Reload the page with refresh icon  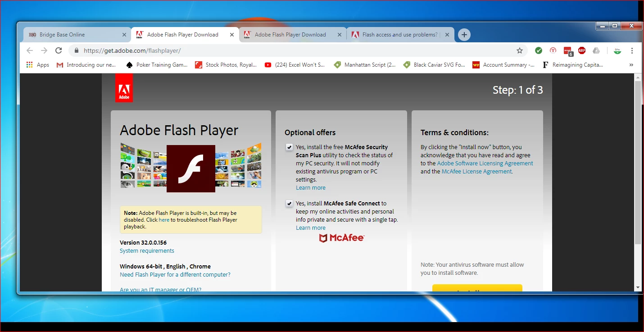coord(59,50)
